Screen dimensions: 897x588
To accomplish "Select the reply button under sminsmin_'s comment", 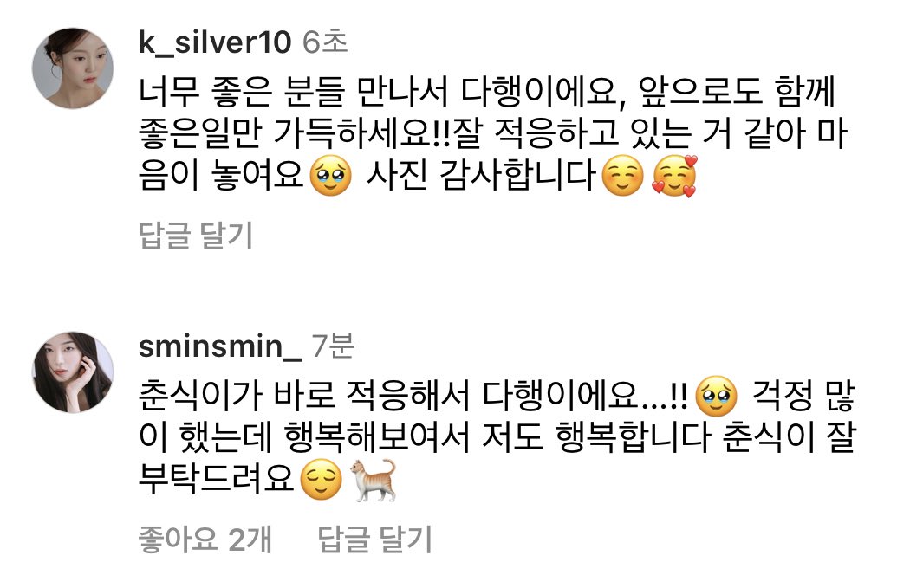I will point(374,539).
